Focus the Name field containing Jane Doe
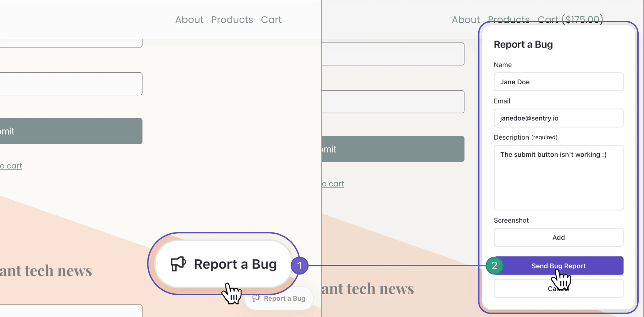The image size is (644, 317). click(558, 82)
